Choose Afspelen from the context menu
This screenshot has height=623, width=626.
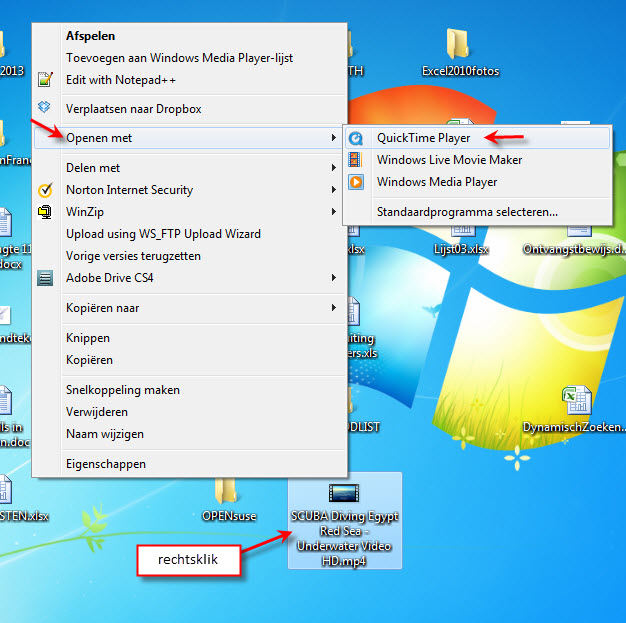point(190,36)
